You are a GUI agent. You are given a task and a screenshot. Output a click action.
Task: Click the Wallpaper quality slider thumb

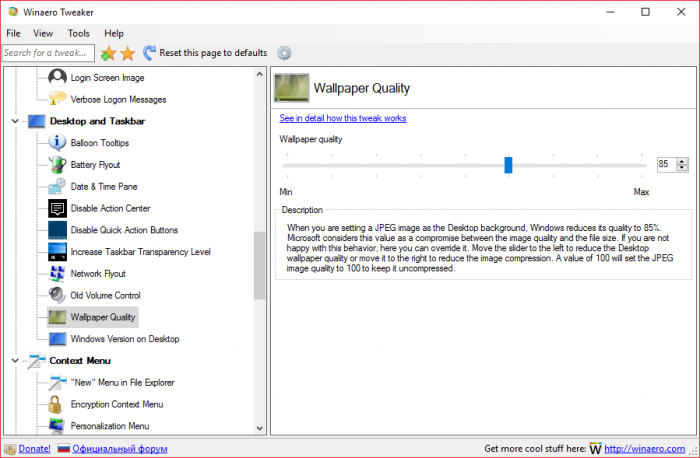pos(508,165)
